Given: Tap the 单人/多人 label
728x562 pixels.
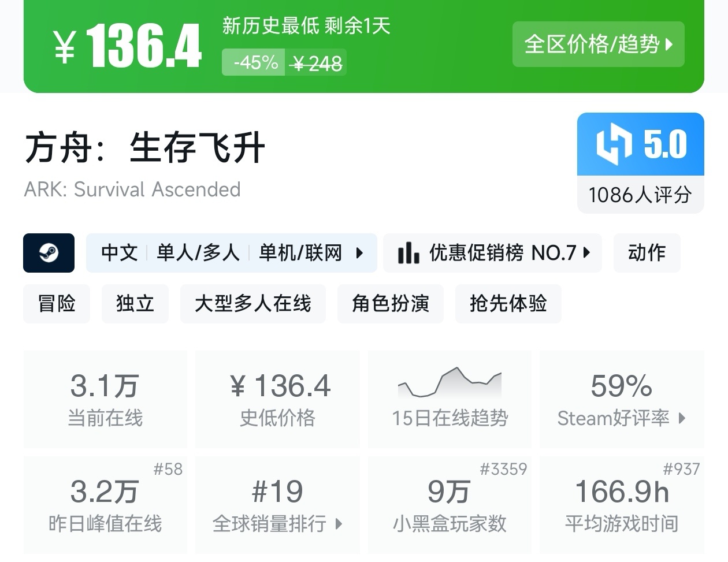Looking at the screenshot, I should [198, 253].
